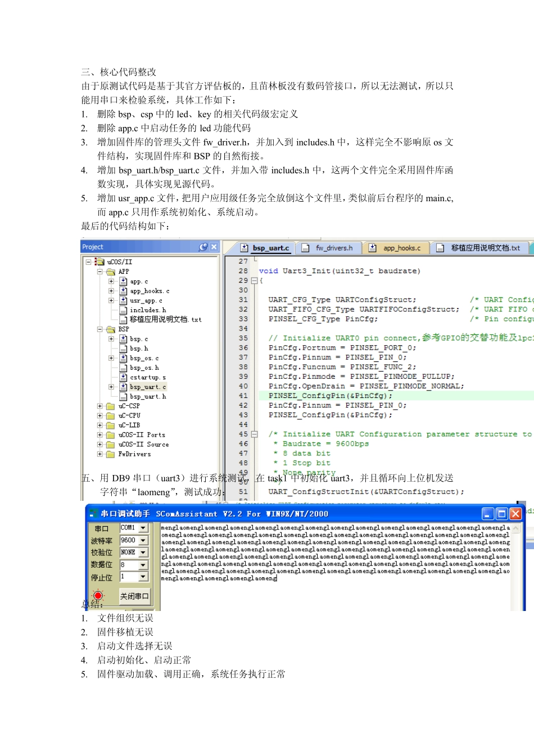Click the APP folder icon
534x756 pixels.
(x=111, y=271)
